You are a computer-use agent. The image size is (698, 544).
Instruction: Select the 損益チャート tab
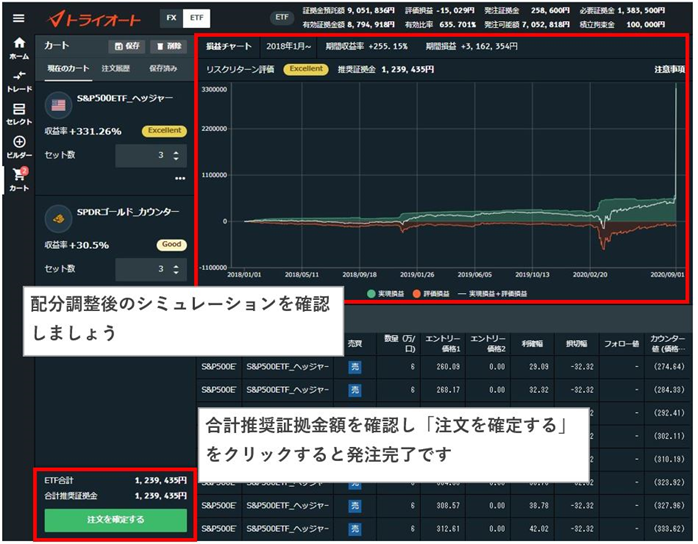229,46
